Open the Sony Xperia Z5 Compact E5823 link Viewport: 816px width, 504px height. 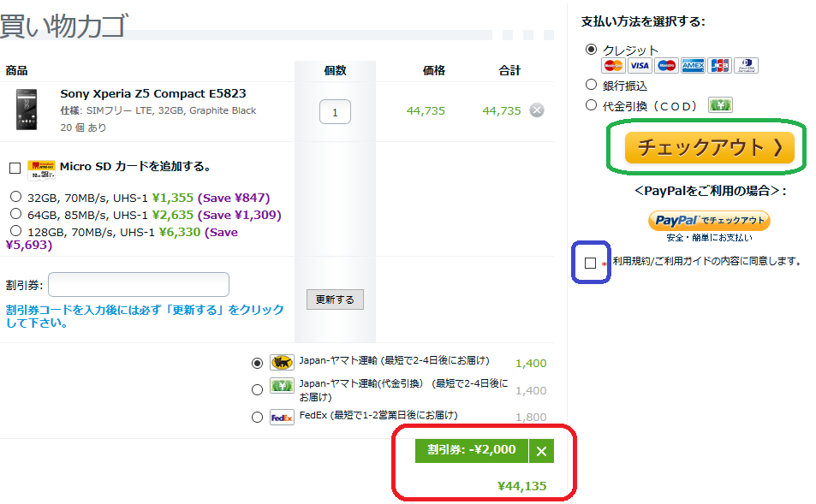153,93
